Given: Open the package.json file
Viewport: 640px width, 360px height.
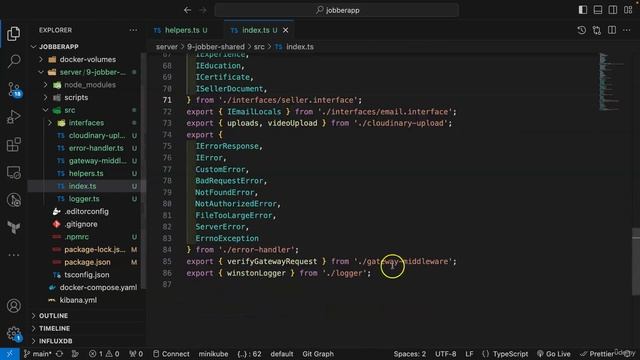Looking at the screenshot, I should (x=87, y=262).
